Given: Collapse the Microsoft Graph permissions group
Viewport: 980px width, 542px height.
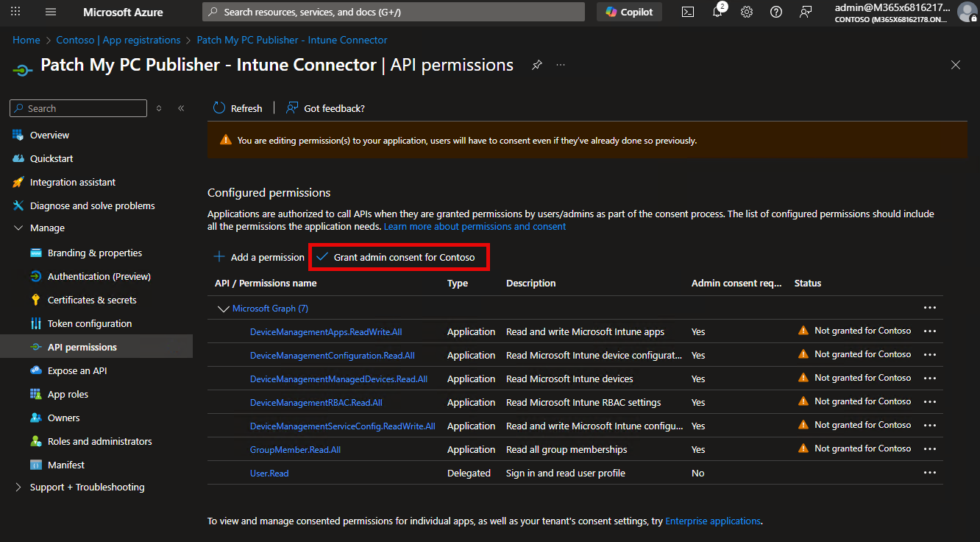Looking at the screenshot, I should tap(224, 308).
